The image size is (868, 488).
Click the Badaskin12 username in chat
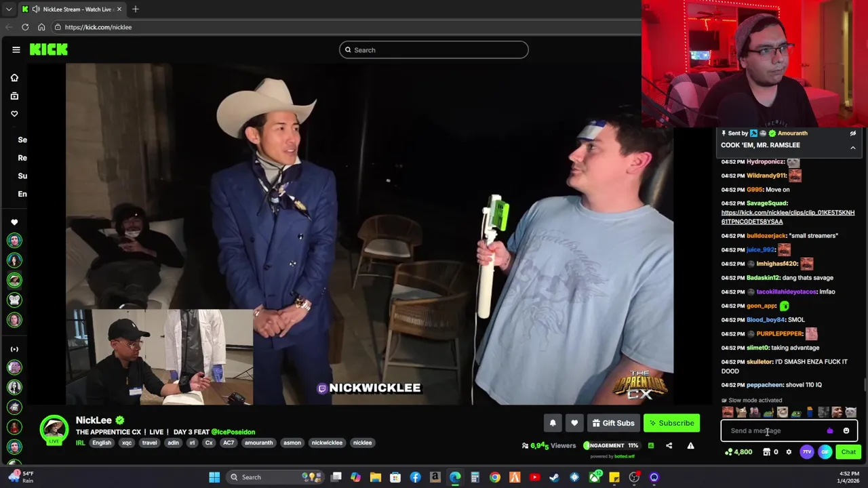coord(763,277)
